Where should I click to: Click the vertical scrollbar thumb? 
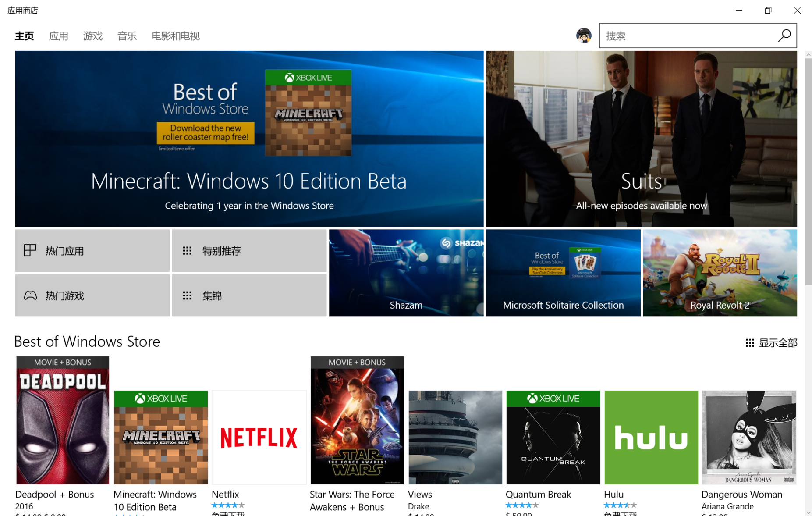[x=808, y=172]
